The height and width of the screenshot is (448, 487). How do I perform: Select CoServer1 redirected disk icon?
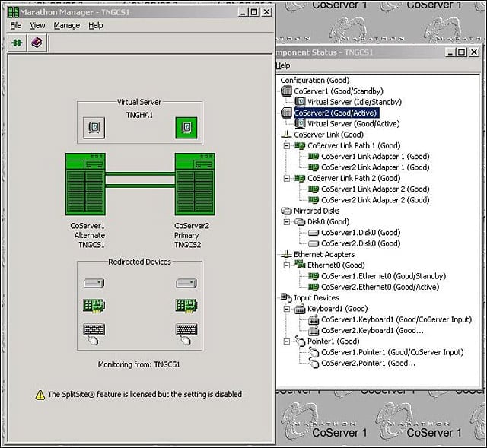click(94, 283)
